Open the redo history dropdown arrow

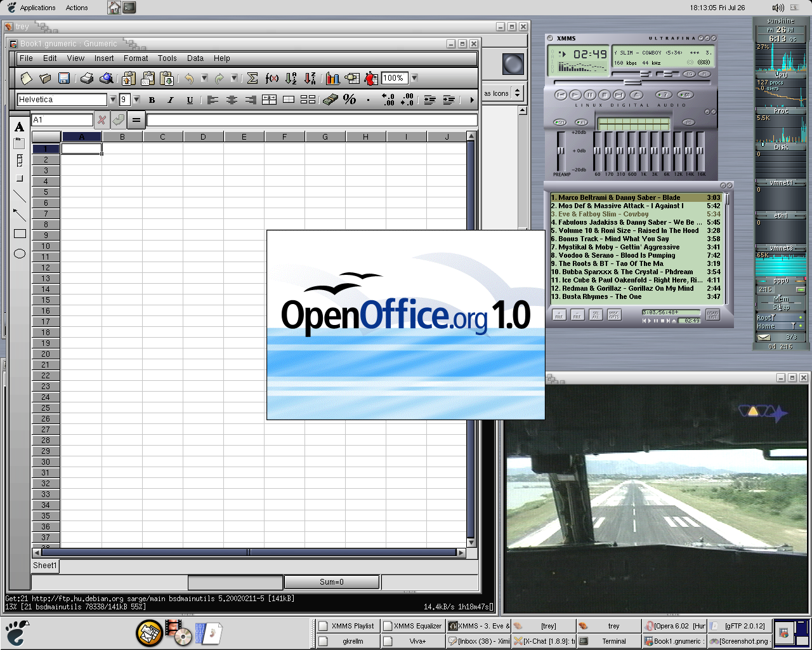234,78
